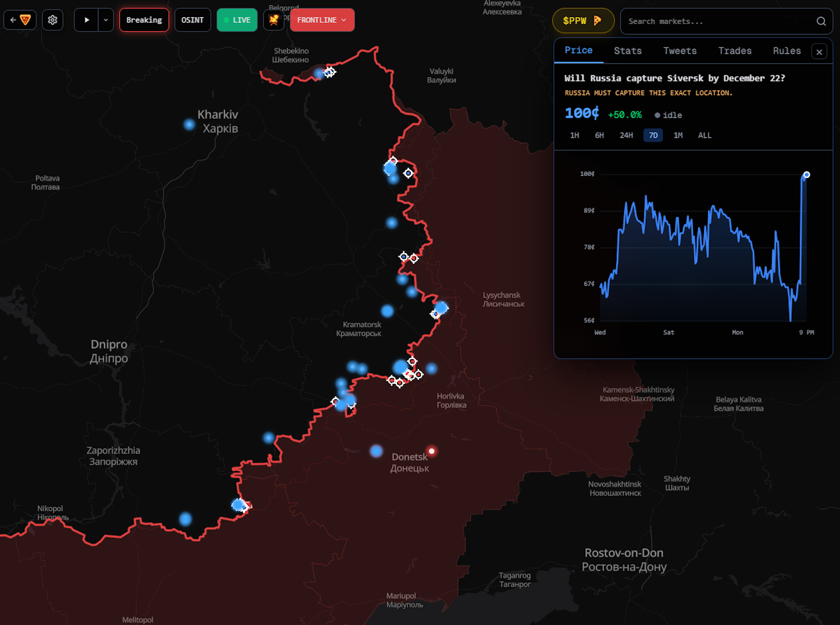Click the blue marker near Kharkiv

click(x=189, y=125)
